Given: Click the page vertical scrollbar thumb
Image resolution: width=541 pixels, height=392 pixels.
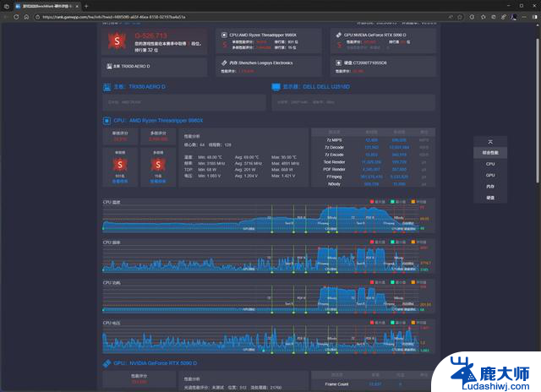Looking at the screenshot, I should point(538,111).
